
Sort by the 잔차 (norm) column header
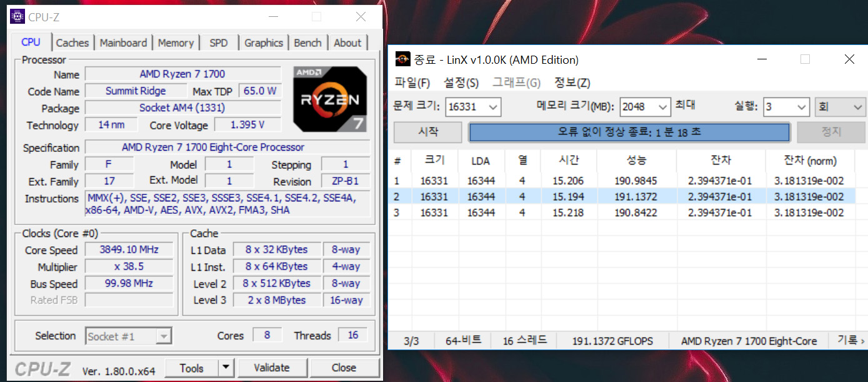(x=810, y=161)
